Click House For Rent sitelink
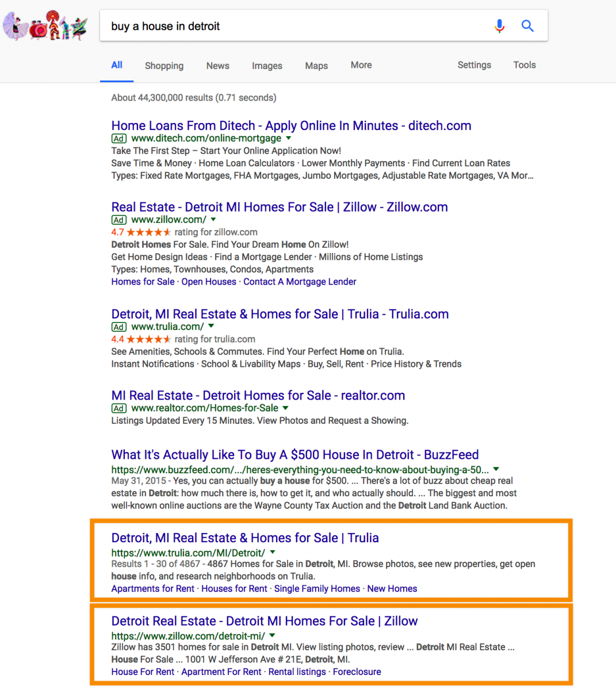This screenshot has height=690, width=616. click(143, 672)
